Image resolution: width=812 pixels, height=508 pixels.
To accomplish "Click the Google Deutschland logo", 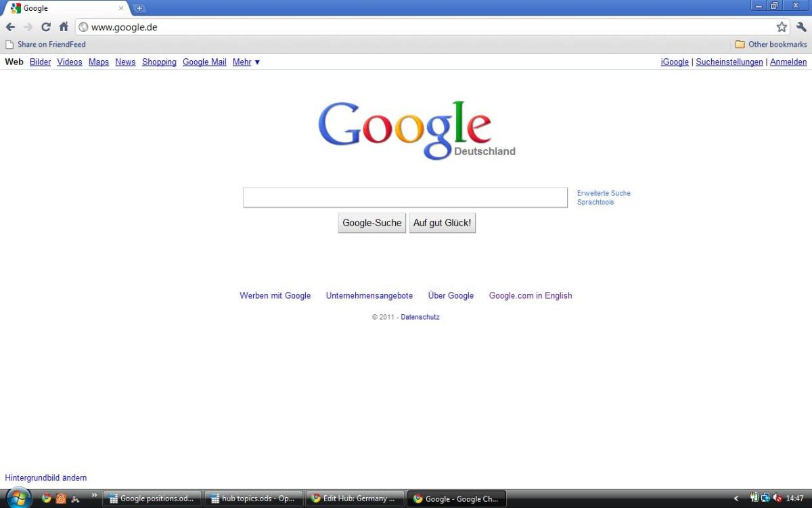I will pos(417,130).
